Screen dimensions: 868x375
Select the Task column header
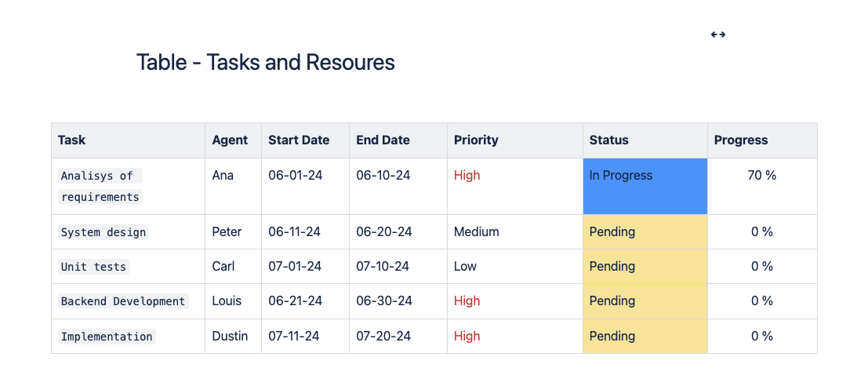[x=72, y=140]
